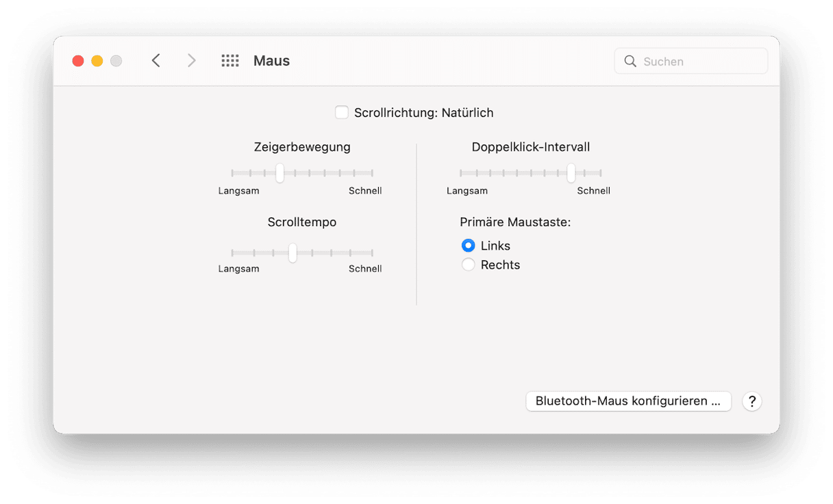833x504 pixels.
Task: Show all preferences via grid icon
Action: click(x=230, y=61)
